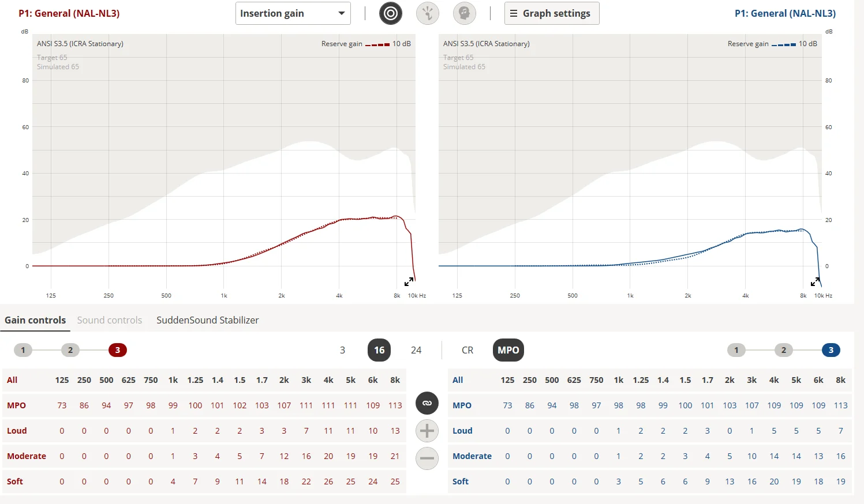Screen dimensions: 864x504
Task: Select step 1 on the left slider
Action: point(23,350)
